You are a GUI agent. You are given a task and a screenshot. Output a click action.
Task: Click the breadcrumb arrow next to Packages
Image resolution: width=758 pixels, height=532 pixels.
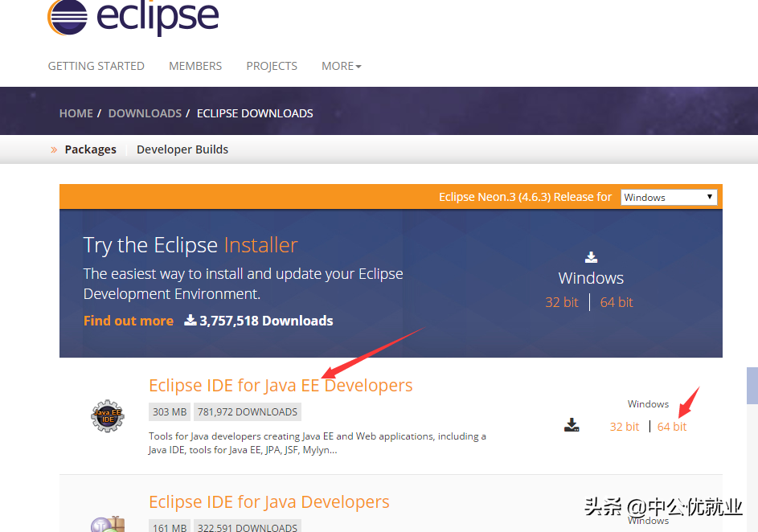[x=53, y=149]
